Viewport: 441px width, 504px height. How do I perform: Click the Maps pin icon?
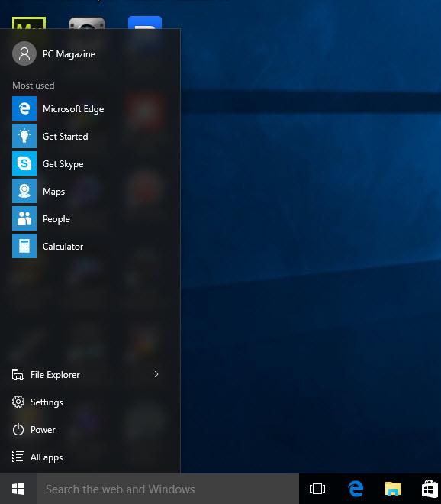pyautogui.click(x=24, y=191)
